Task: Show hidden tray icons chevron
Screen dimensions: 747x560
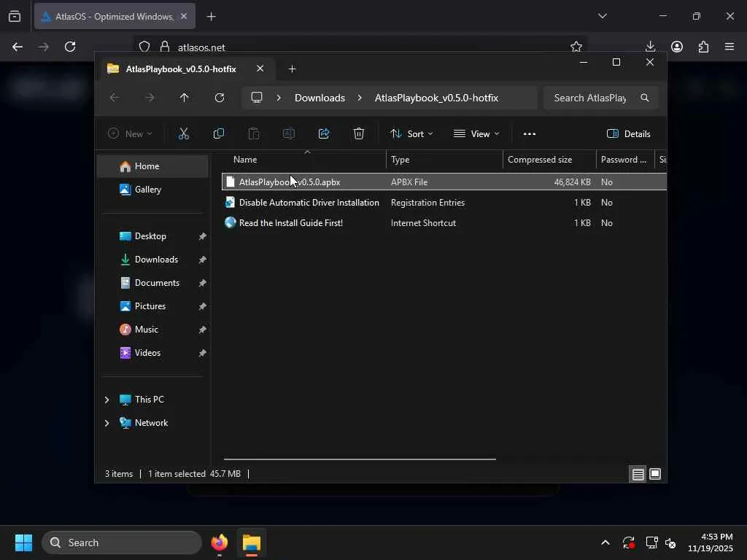Action: pyautogui.click(x=605, y=542)
